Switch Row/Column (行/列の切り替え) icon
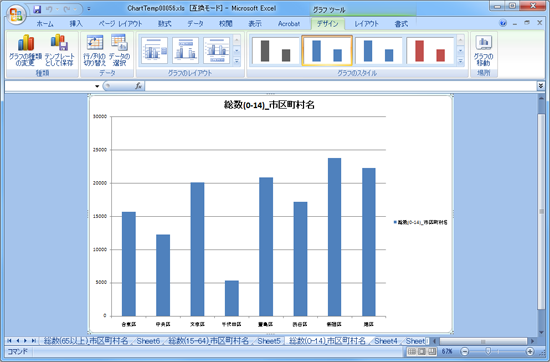Image resolution: width=550 pixels, height=362 pixels. click(94, 50)
